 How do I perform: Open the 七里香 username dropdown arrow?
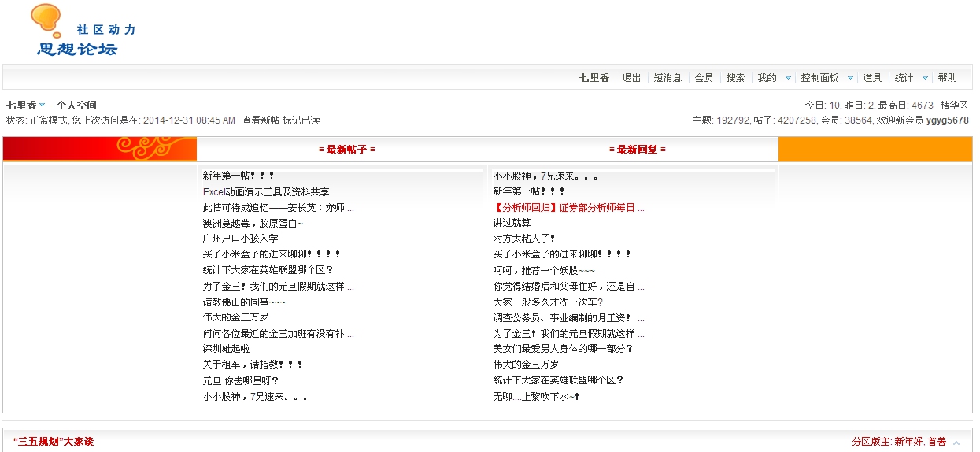(43, 106)
